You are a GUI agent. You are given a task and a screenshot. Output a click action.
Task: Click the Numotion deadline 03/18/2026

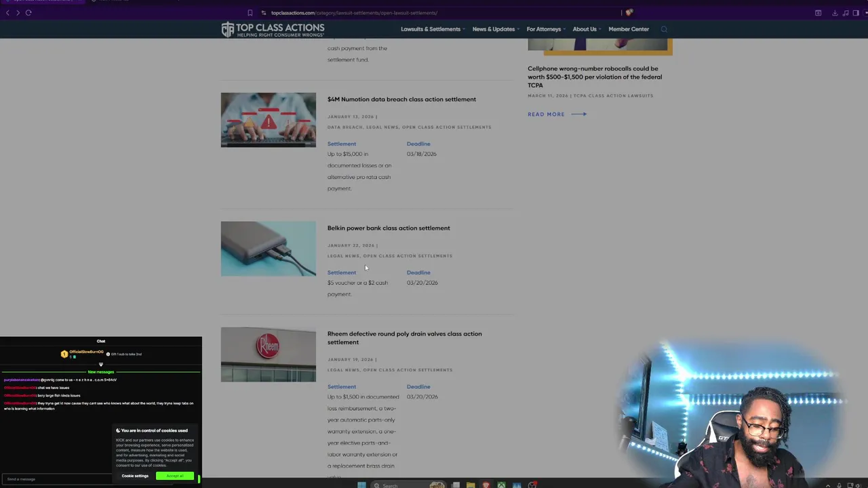pos(421,154)
